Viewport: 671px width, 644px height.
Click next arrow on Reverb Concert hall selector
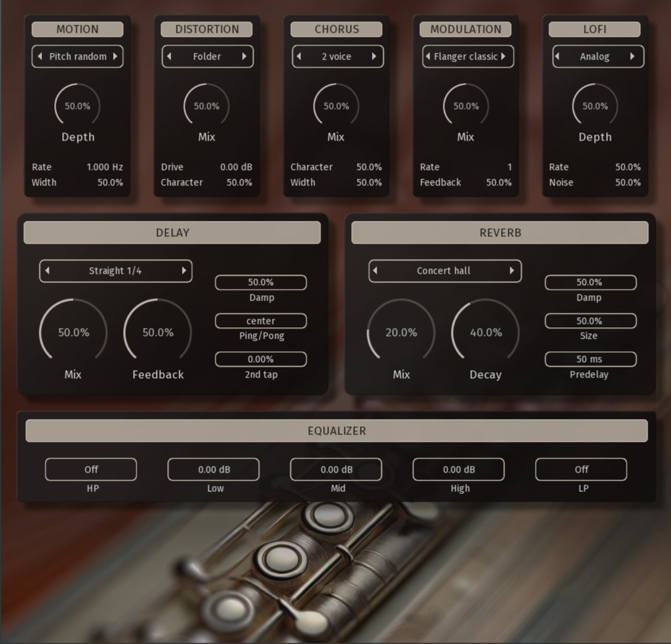512,271
